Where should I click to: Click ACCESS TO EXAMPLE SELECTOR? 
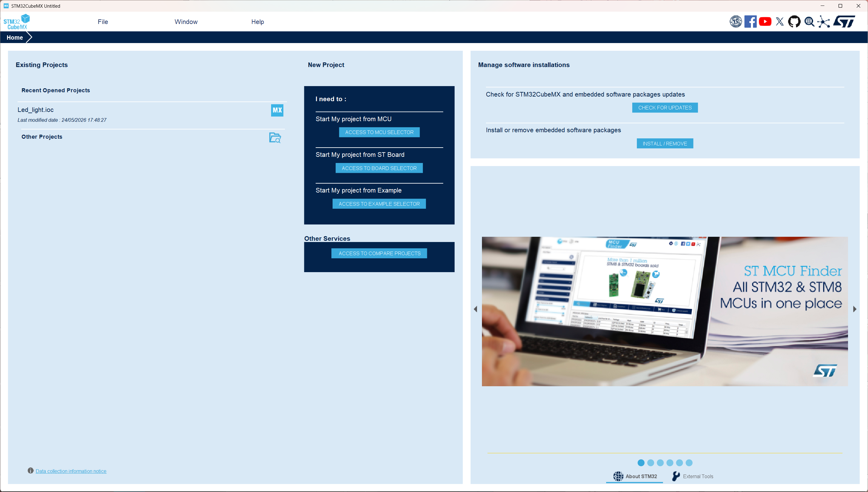click(x=379, y=204)
